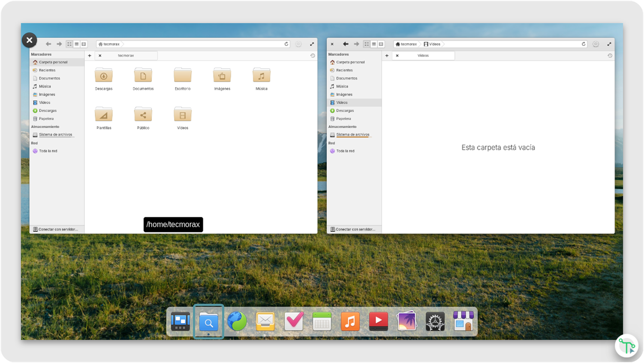Switch to column view in the tecmorax window

coord(84,44)
